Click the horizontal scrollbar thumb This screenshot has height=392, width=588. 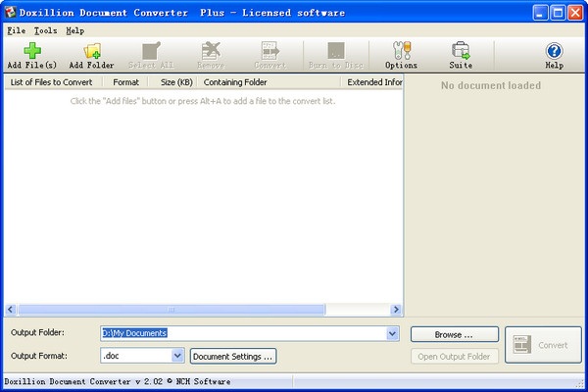171,310
